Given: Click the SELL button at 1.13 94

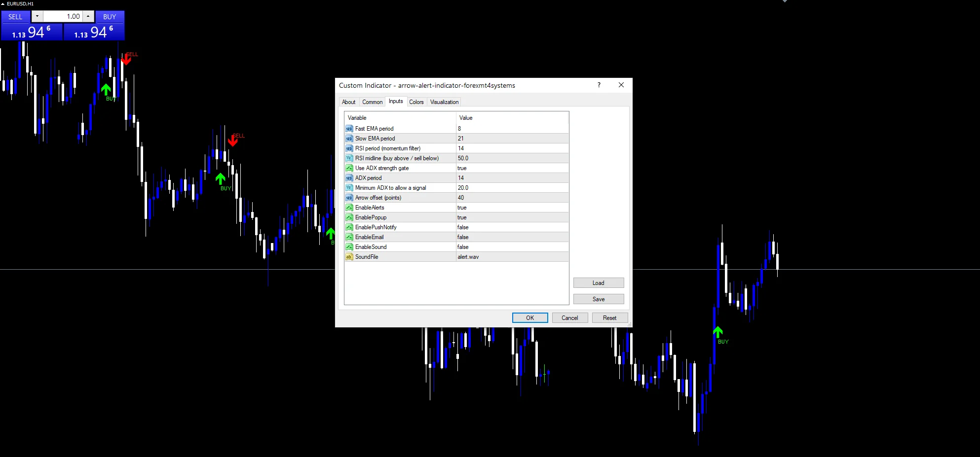Looking at the screenshot, I should click(32, 26).
